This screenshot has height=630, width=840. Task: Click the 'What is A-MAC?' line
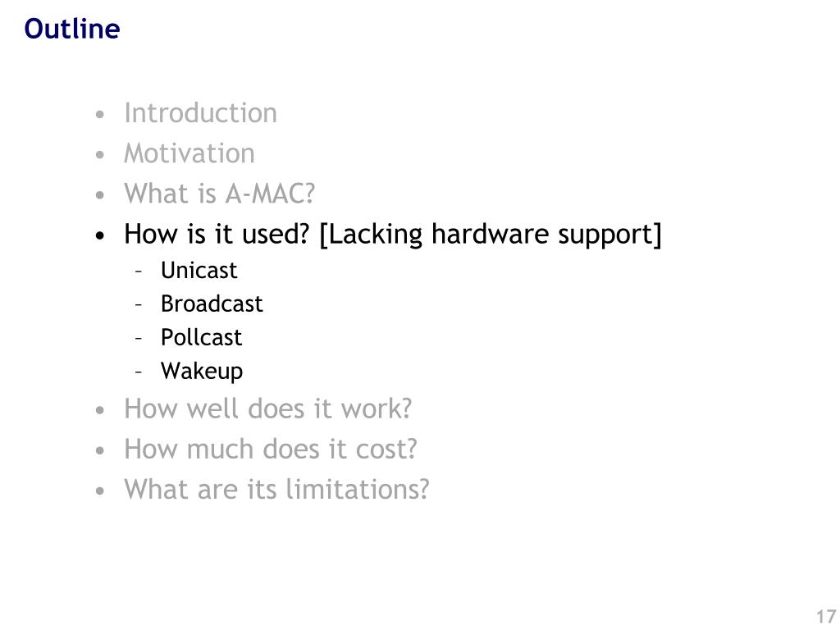point(219,194)
